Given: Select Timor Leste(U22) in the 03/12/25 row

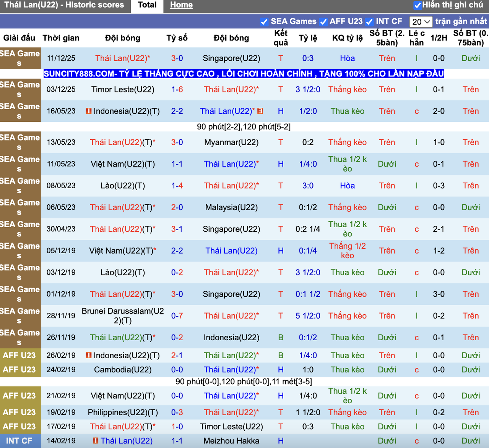Looking at the screenshot, I should coord(123,89).
